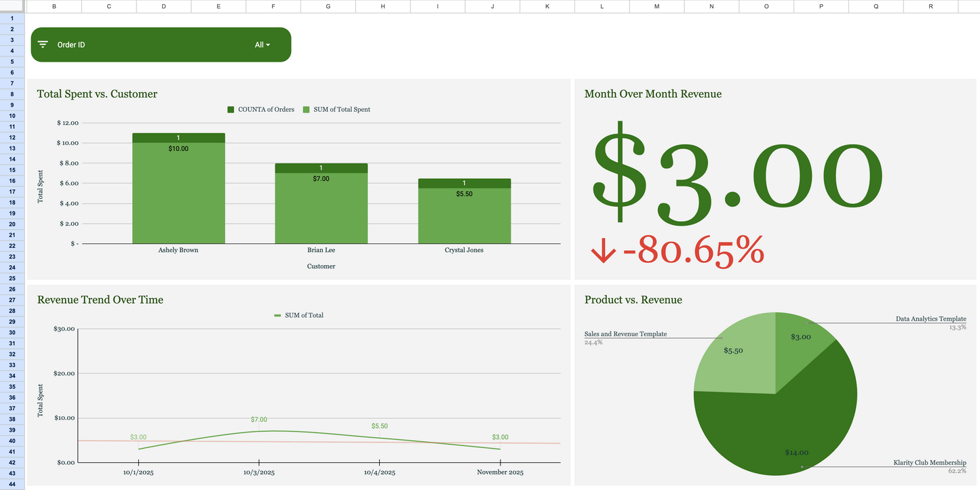The width and height of the screenshot is (980, 490).
Task: Open the "All" dropdown on the Order ID slicer
Action: pos(262,44)
